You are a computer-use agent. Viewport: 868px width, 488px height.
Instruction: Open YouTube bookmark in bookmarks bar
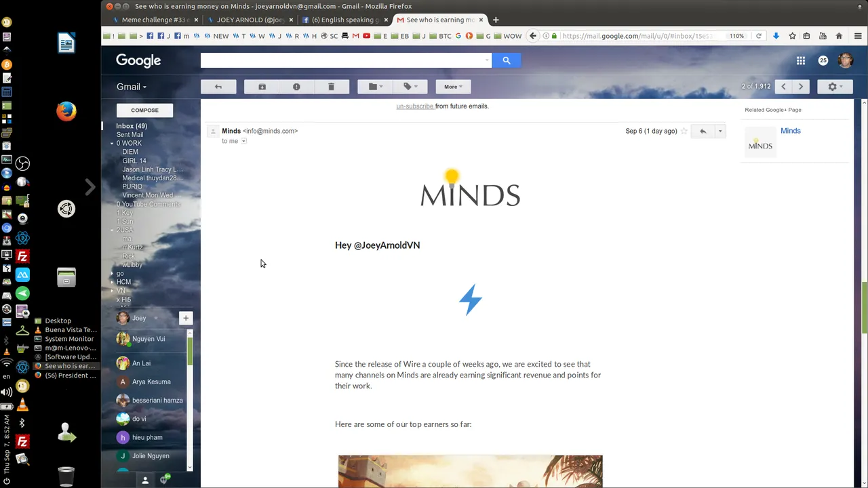pos(366,36)
